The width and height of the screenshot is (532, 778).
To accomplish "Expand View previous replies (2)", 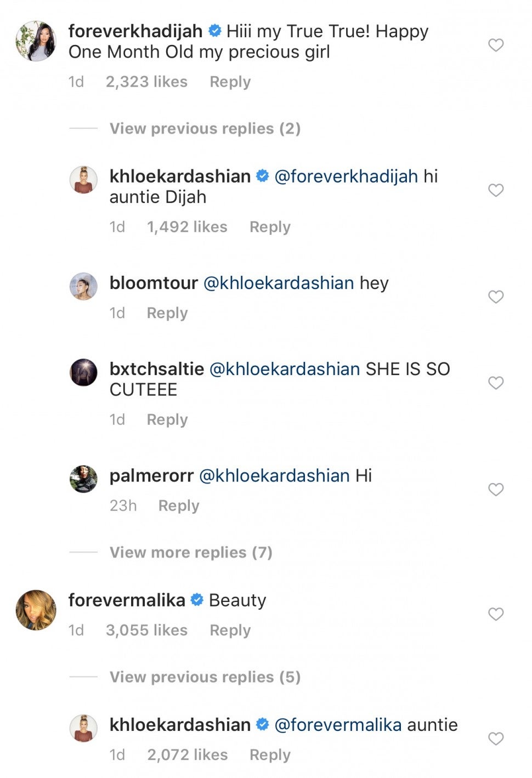I will (205, 128).
